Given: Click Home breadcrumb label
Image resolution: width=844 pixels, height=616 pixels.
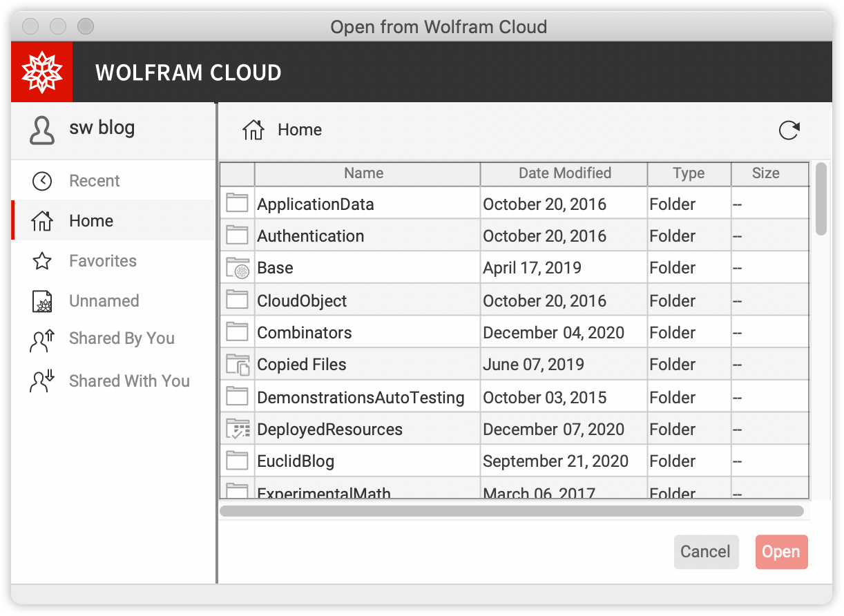Looking at the screenshot, I should pos(300,130).
